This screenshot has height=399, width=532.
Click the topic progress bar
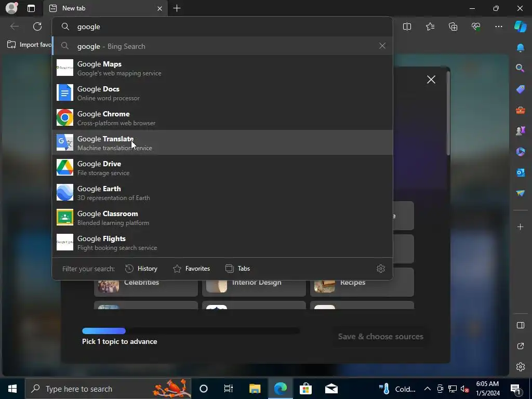tap(191, 331)
